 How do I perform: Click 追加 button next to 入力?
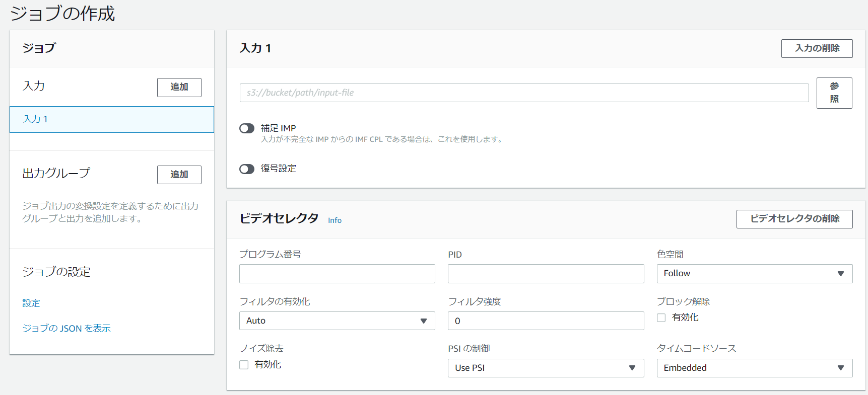coord(179,87)
